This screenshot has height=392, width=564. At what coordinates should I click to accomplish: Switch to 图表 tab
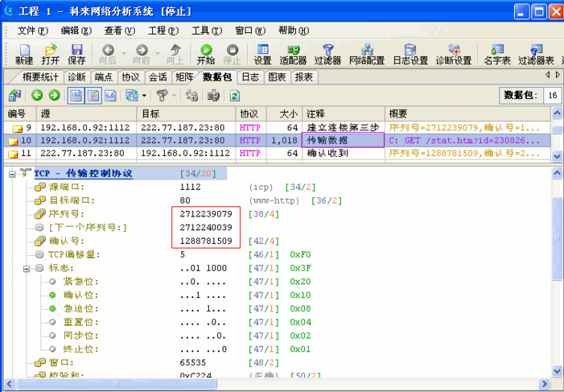tap(277, 77)
